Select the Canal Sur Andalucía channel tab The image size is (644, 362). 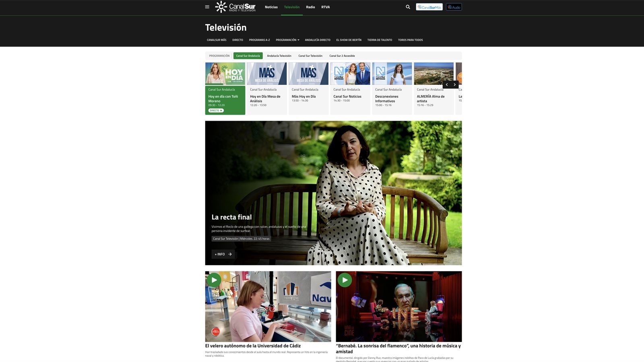pyautogui.click(x=248, y=56)
